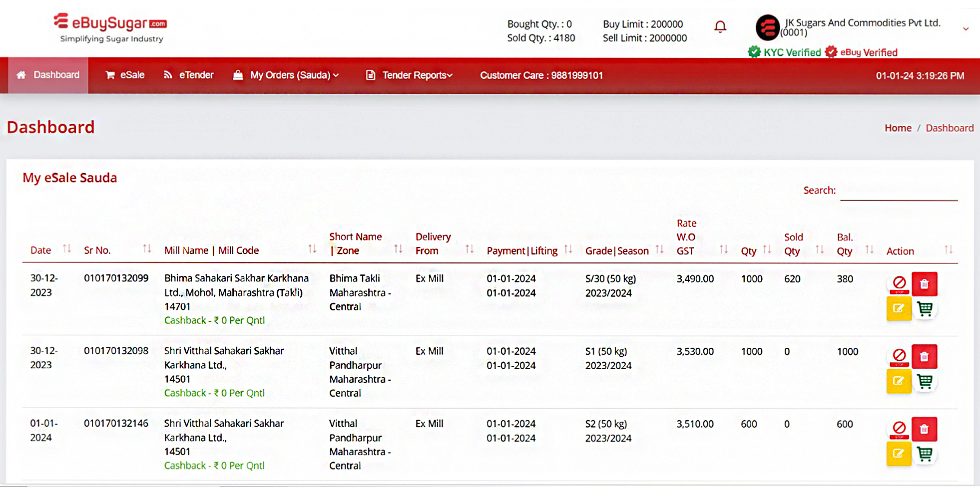Click Bhima Sahakari Sakhar Karkhana mill name

coord(236,285)
